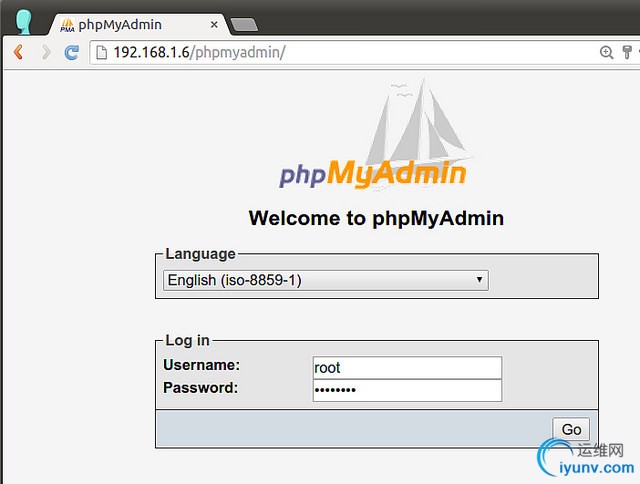Switch to the phpMyAdmin tab
This screenshot has height=484, width=640.
(139, 25)
